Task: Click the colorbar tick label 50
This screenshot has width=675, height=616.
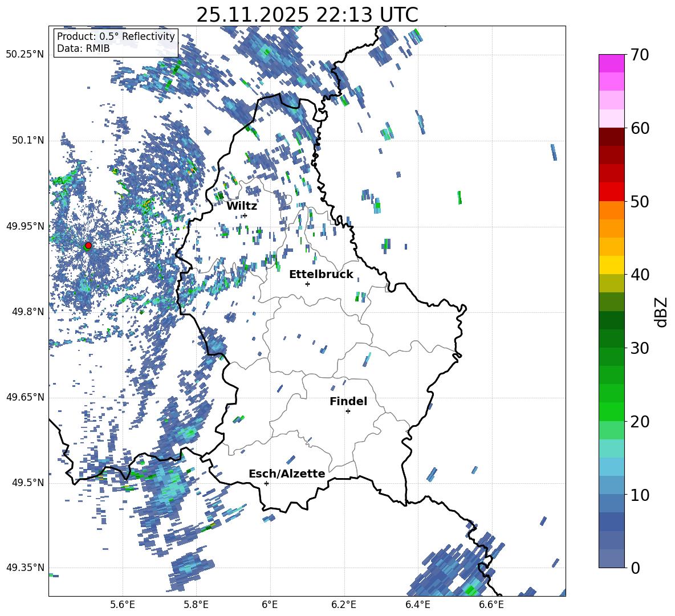Action: [x=640, y=202]
